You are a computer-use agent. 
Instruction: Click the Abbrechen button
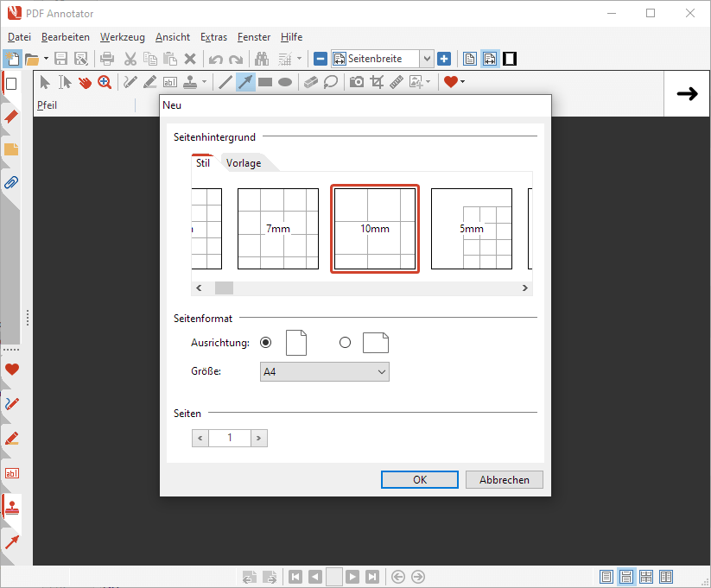click(x=504, y=480)
